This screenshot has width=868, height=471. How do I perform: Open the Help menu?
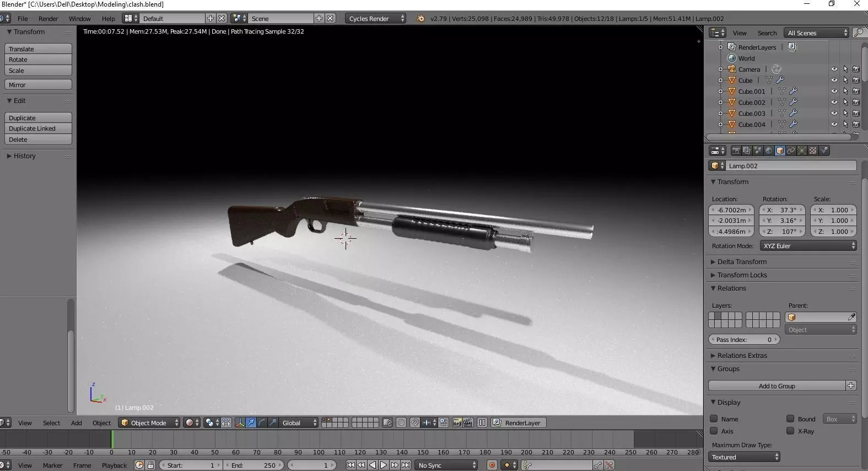[x=108, y=18]
